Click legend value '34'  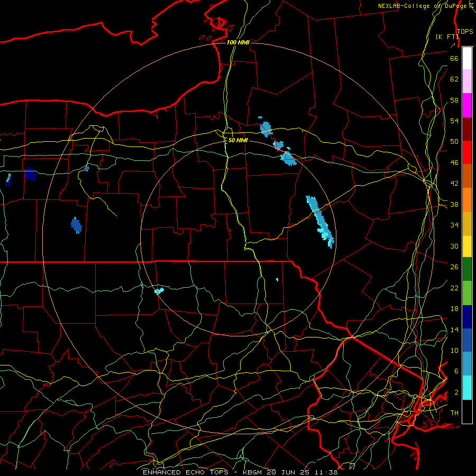point(454,225)
